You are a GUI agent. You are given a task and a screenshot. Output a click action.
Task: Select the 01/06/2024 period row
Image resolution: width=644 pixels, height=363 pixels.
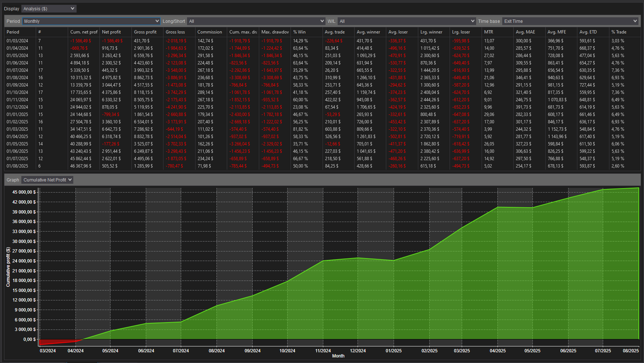322,63
